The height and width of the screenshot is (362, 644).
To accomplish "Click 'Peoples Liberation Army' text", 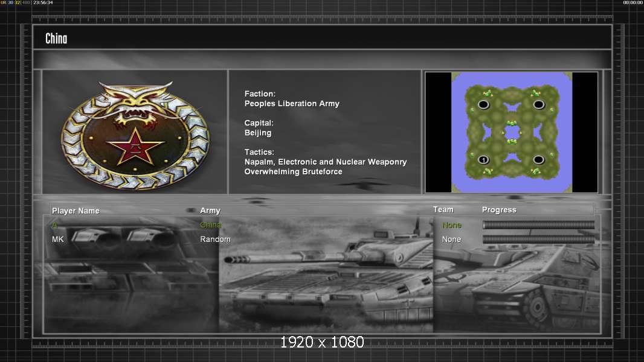I will click(x=292, y=104).
